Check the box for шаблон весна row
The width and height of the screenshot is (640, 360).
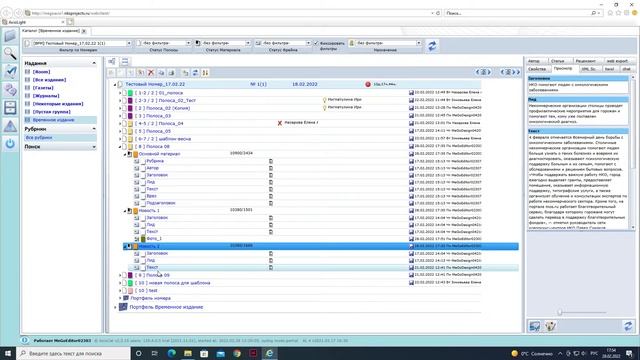[124, 139]
